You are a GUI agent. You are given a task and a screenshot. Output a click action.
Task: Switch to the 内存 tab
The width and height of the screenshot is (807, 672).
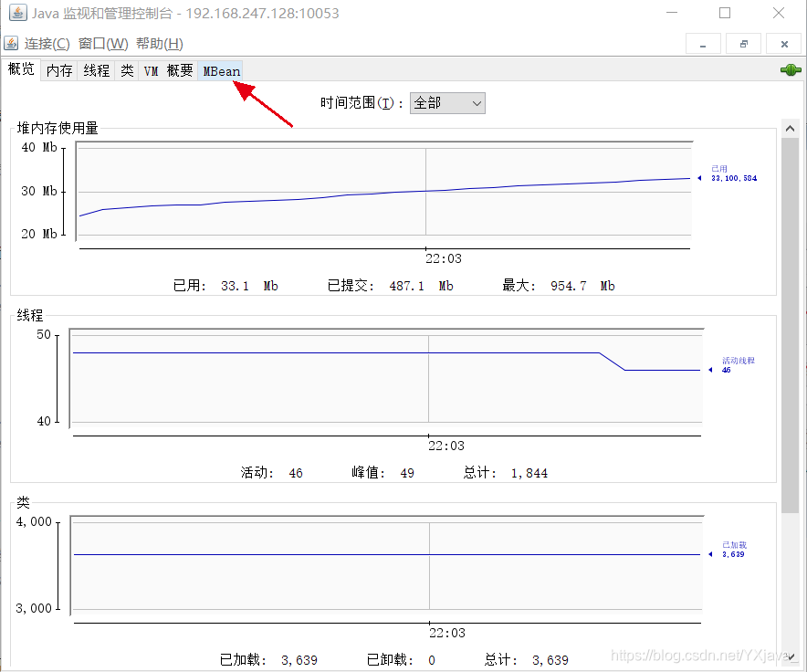tap(59, 70)
